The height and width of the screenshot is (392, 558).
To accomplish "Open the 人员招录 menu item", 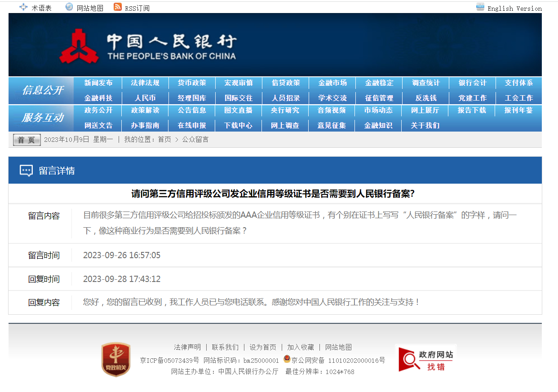I will tap(286, 98).
